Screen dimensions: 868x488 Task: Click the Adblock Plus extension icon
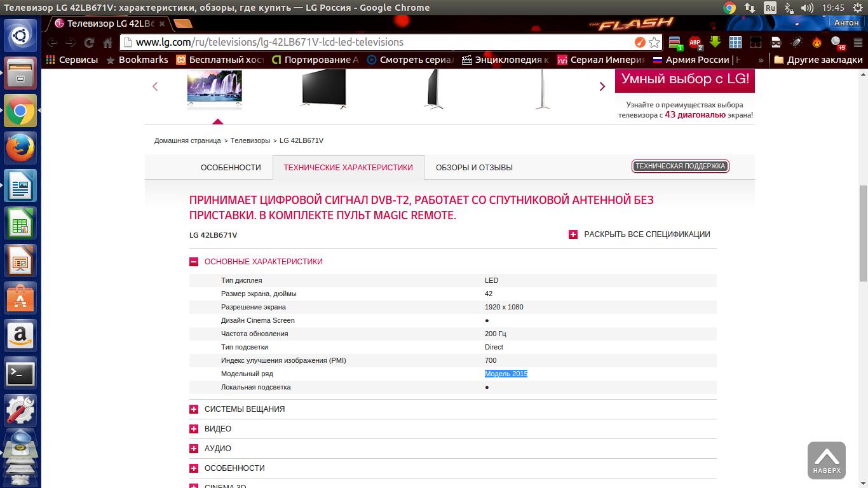coord(695,43)
